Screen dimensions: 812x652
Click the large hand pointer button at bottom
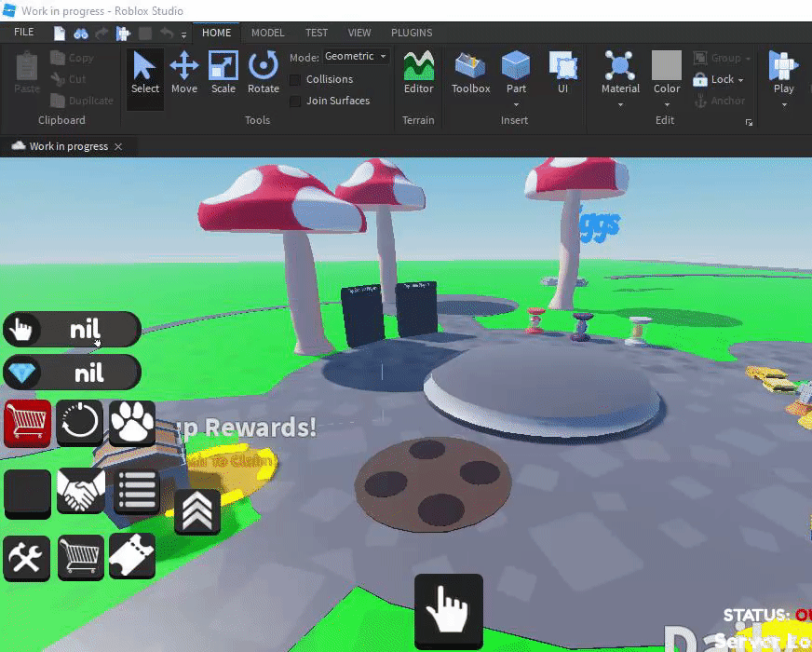point(449,611)
